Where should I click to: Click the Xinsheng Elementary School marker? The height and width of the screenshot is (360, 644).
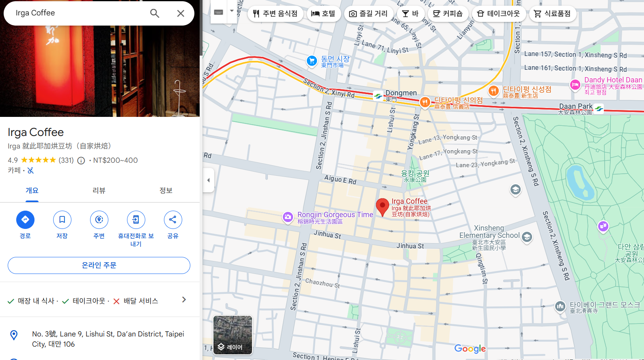click(527, 237)
